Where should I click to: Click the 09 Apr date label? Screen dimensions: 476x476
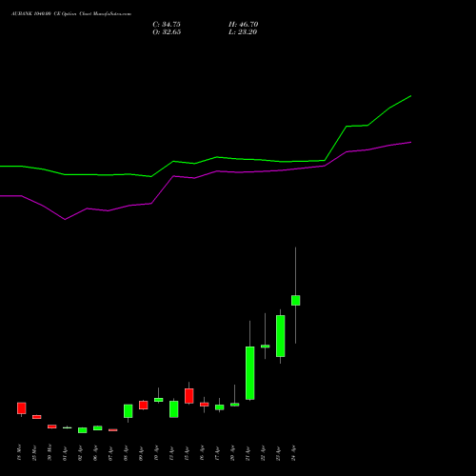tap(142, 453)
